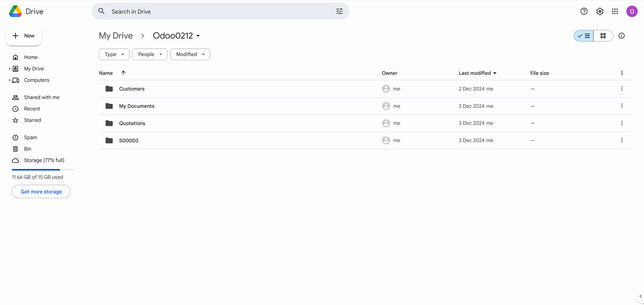644x305 pixels.
Task: Expand the Computers tree arrow
Action: (9, 80)
